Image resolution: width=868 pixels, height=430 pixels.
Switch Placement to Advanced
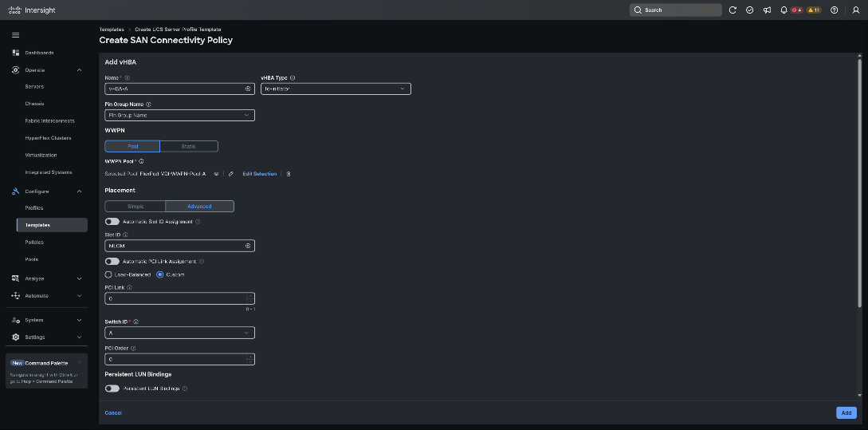point(199,206)
